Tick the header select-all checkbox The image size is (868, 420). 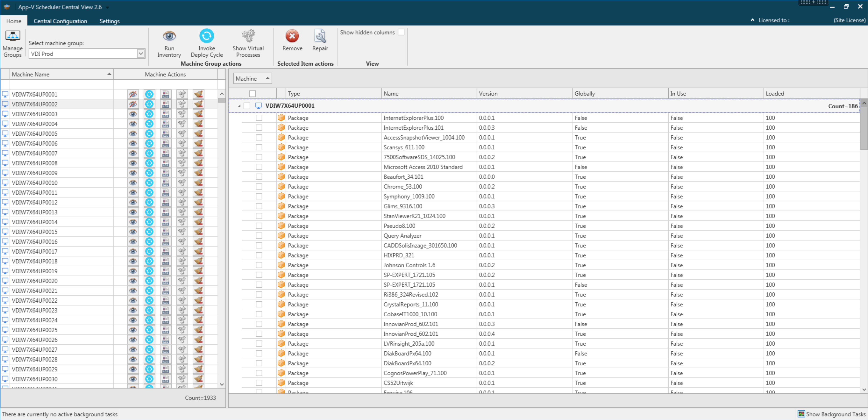pos(252,94)
